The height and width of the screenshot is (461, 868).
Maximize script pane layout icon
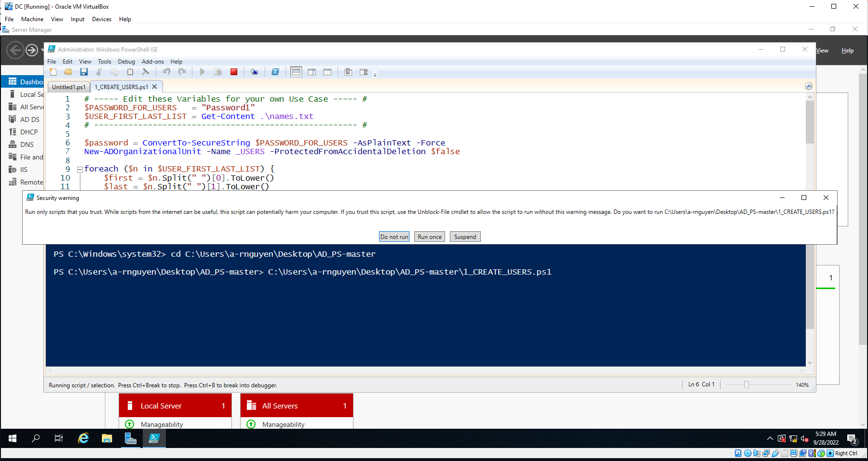327,72
